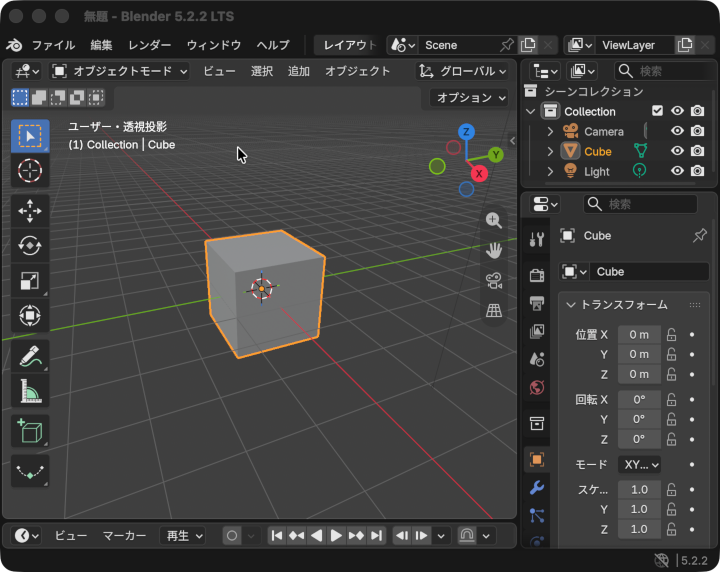Click the pin icon beside Cube in properties
720x572 pixels.
[699, 236]
